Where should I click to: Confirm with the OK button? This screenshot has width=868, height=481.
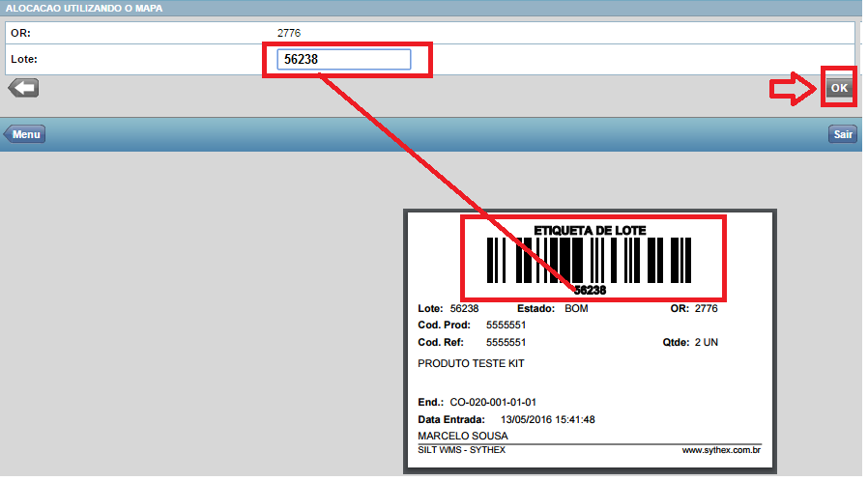click(839, 88)
